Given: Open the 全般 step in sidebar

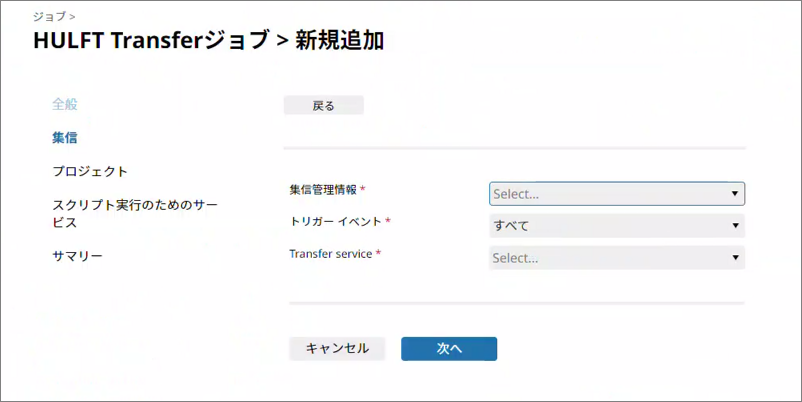Looking at the screenshot, I should pos(65,103).
